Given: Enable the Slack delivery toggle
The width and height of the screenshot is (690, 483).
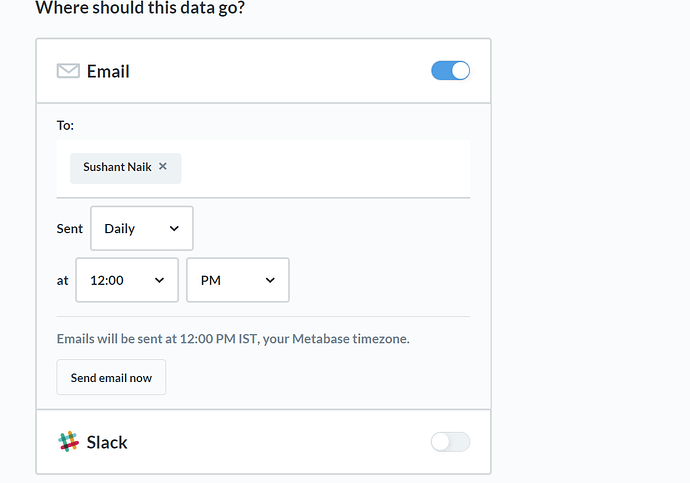Looking at the screenshot, I should 450,442.
